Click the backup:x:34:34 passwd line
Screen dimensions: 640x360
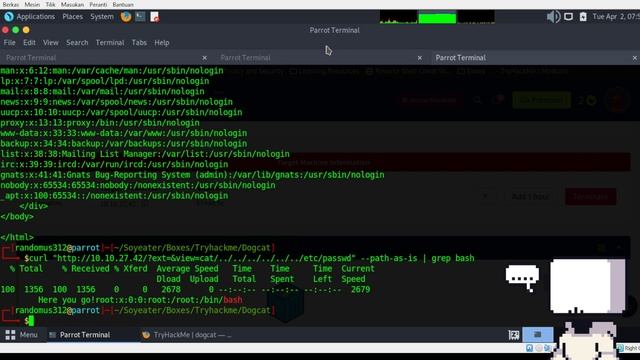tap(123, 144)
